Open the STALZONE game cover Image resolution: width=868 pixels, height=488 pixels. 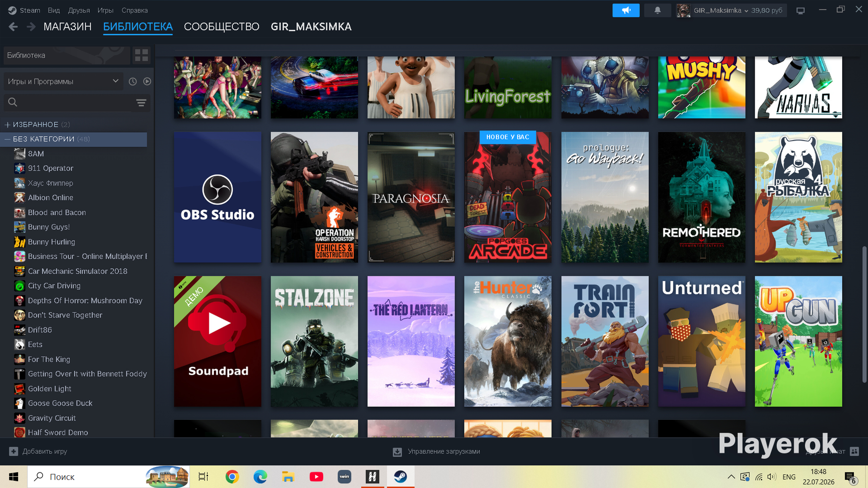click(x=314, y=342)
